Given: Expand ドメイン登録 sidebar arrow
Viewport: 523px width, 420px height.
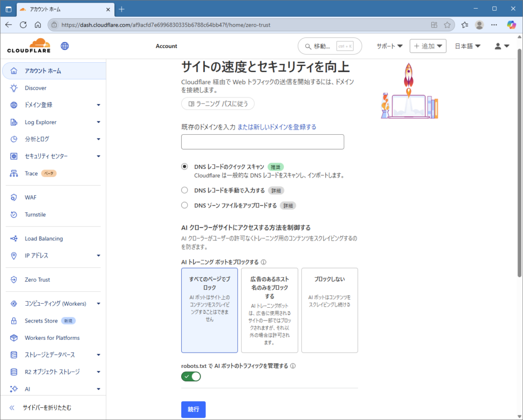Looking at the screenshot, I should tap(99, 105).
